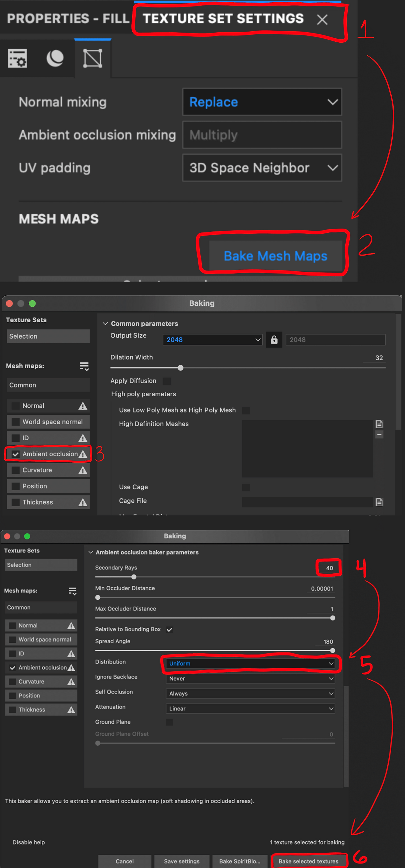This screenshot has height=868, width=405.
Task: Check Position in upper Baking window
Action: click(x=16, y=486)
